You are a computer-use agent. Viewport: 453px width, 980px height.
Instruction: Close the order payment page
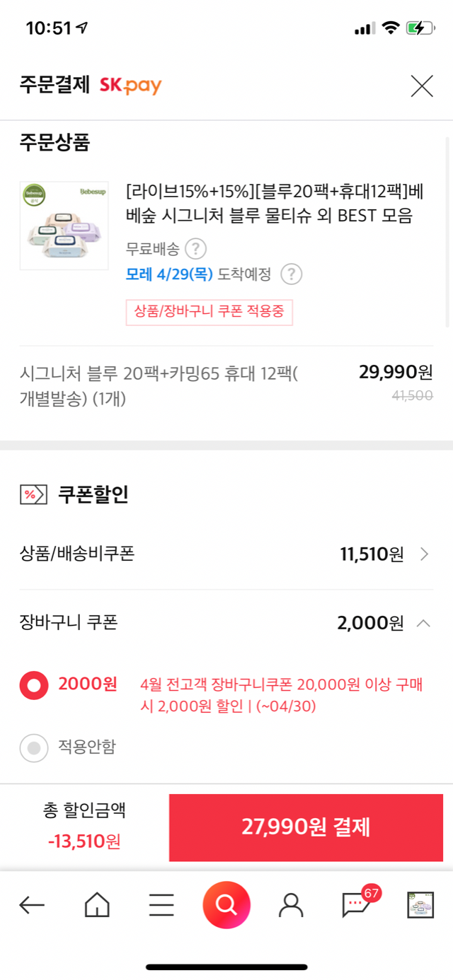coord(422,86)
